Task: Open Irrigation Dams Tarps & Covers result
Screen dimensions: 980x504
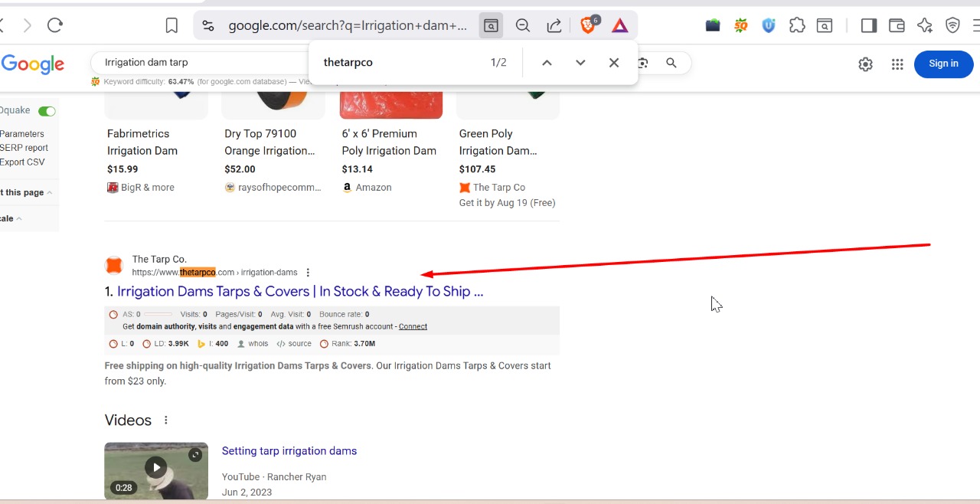Action: 299,292
